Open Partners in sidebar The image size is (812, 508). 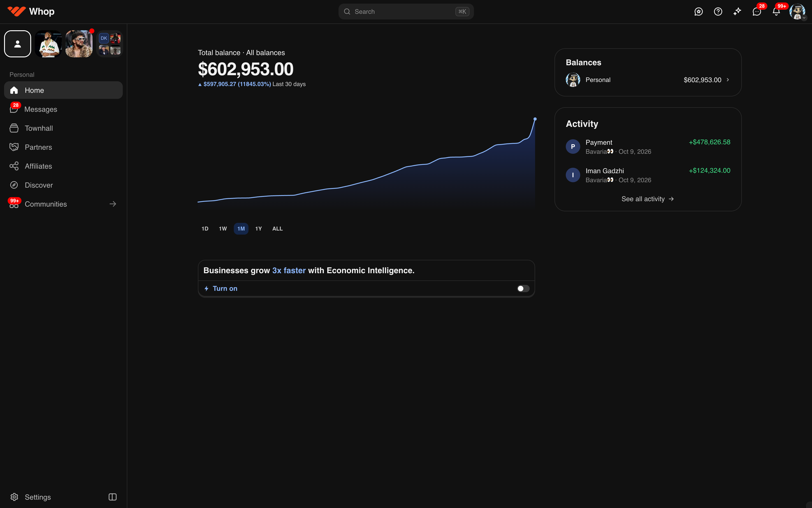point(63,147)
